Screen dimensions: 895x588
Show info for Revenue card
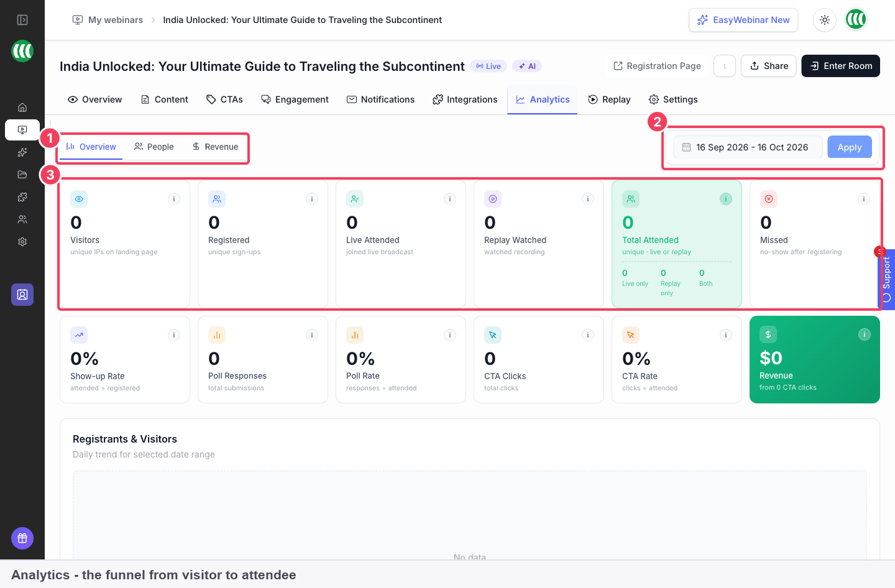[x=865, y=334]
